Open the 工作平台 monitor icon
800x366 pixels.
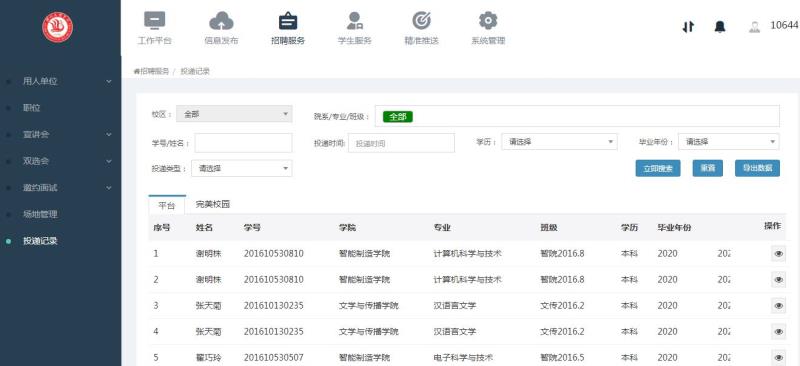(154, 21)
